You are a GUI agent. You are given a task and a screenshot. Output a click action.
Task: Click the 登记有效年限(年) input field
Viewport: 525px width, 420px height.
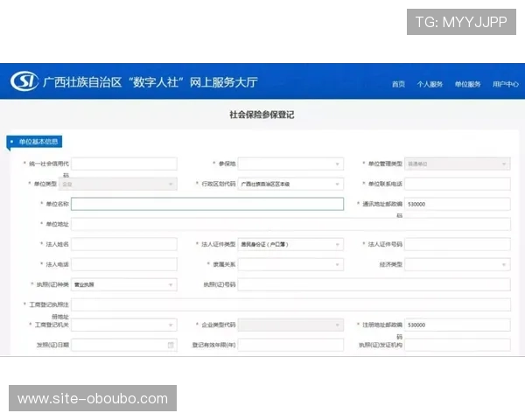pos(290,345)
